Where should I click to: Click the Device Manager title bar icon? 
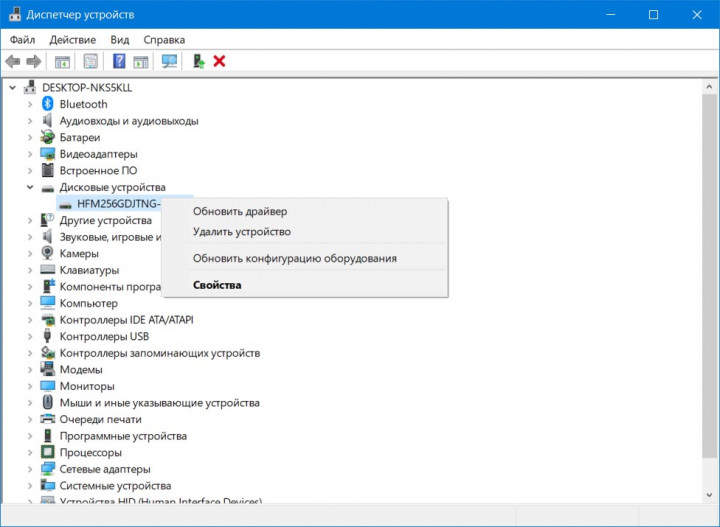point(15,14)
